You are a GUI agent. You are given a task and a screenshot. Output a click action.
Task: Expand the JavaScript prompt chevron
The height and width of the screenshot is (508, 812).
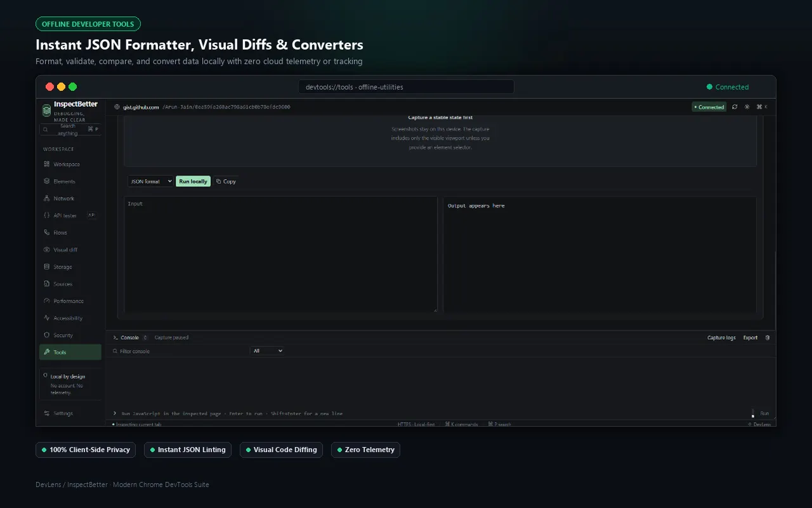[x=115, y=413]
